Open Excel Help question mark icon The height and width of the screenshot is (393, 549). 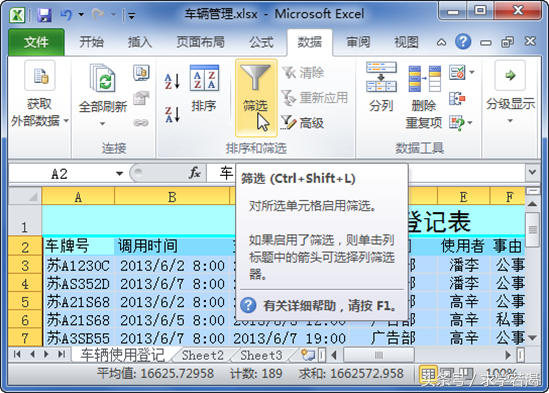[463, 42]
